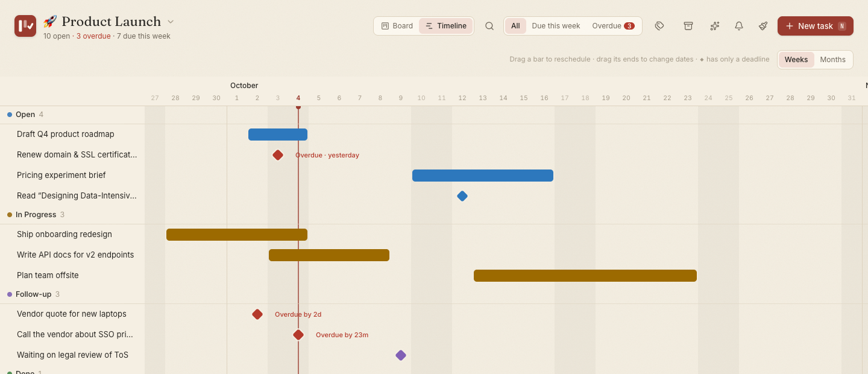
Task: Click the Overdue by 23m label
Action: (x=342, y=335)
